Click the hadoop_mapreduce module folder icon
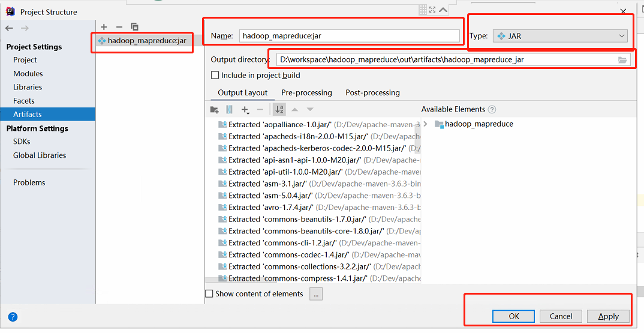The width and height of the screenshot is (644, 333). point(439,124)
